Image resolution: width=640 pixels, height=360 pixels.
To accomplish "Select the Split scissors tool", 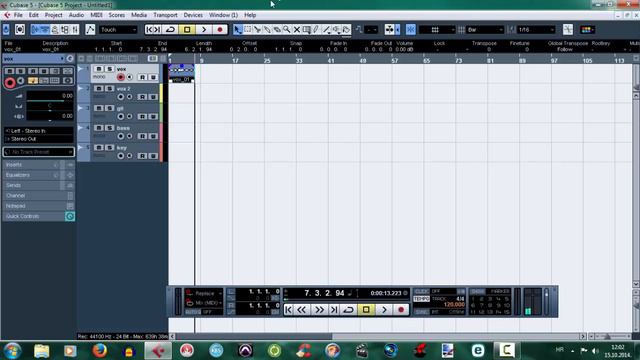I will (x=257, y=29).
